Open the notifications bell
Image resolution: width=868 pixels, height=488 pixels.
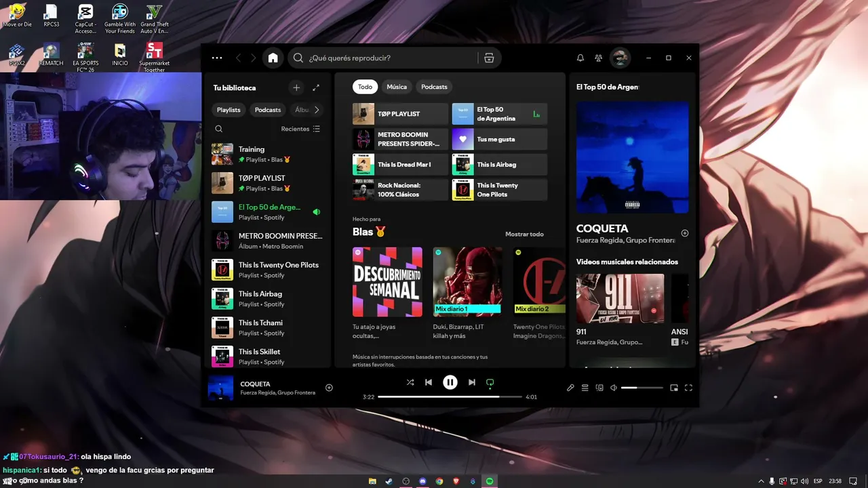(580, 58)
